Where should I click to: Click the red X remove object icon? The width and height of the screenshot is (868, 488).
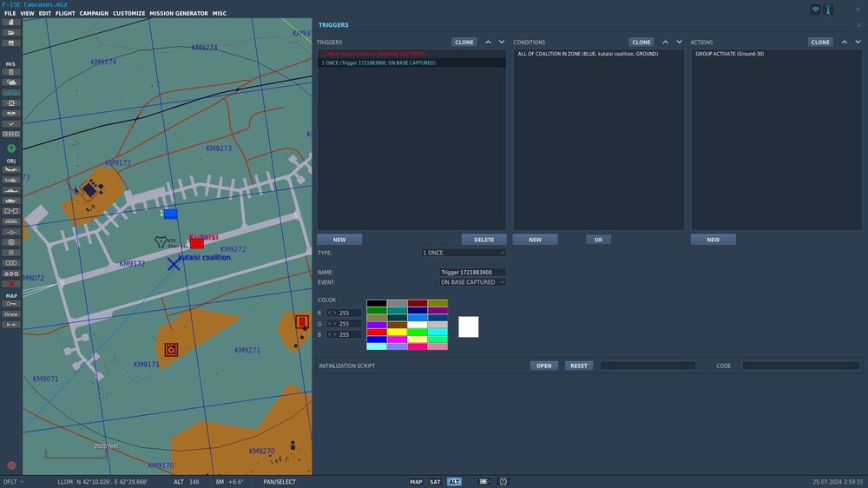[x=11, y=284]
